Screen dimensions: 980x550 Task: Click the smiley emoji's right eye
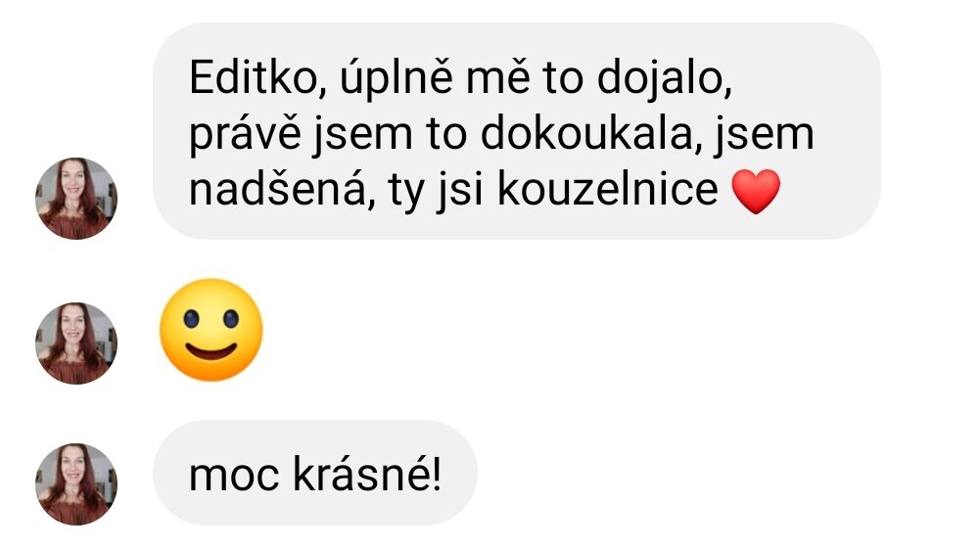(x=231, y=319)
